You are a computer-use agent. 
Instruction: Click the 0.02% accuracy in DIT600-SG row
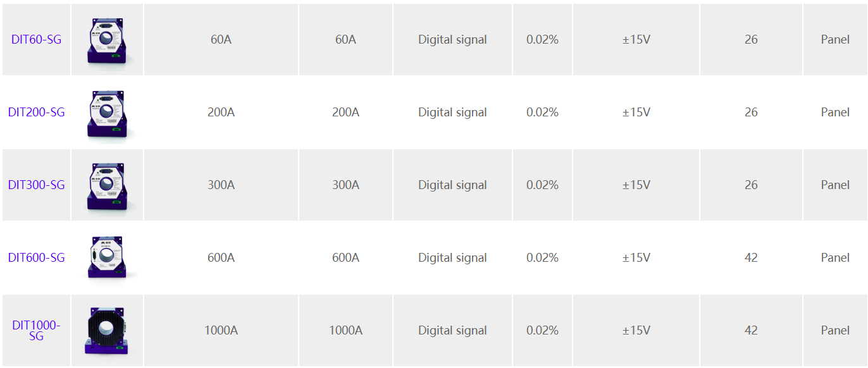click(x=542, y=257)
